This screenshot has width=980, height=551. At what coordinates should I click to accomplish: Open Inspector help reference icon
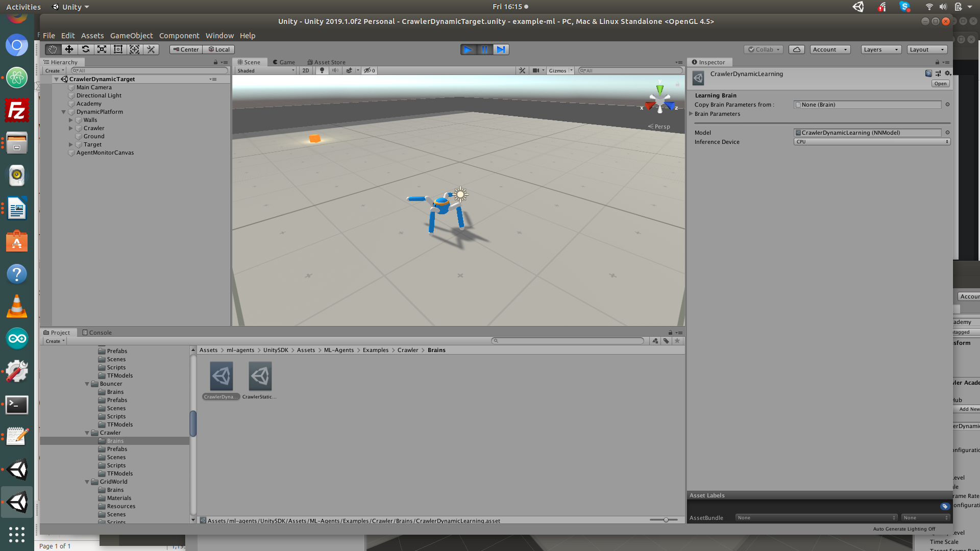pyautogui.click(x=928, y=73)
